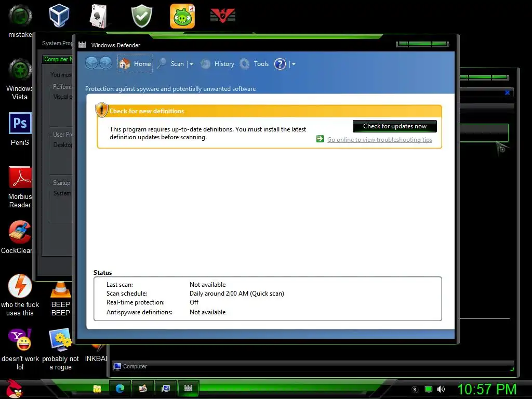Click Real-time protection 'Off' value
This screenshot has height=399, width=532.
194,302
